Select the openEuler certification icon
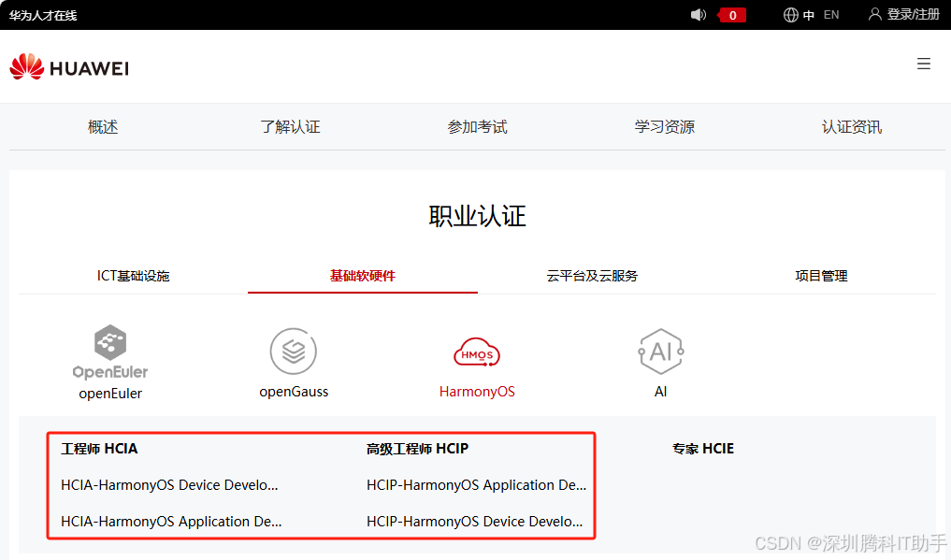This screenshot has width=951, height=560. pos(110,352)
